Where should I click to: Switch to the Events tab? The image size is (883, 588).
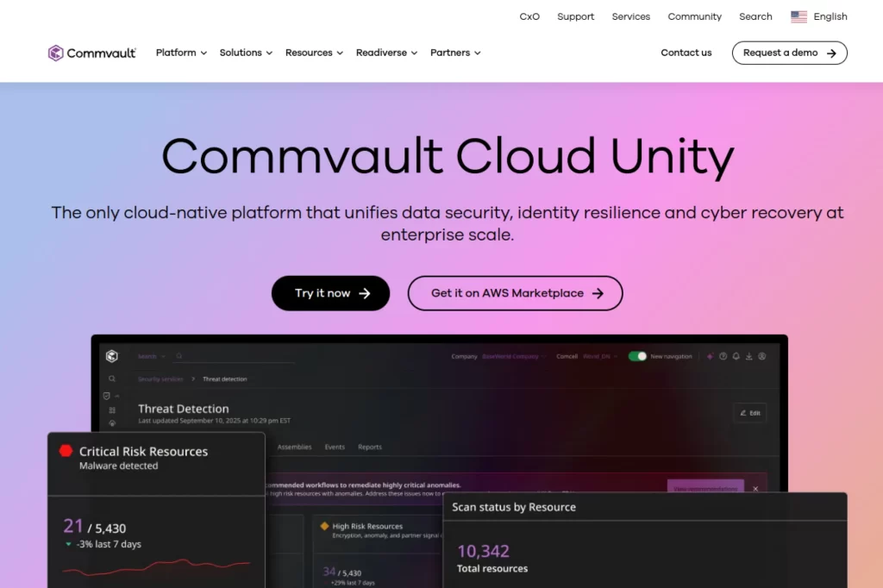335,447
